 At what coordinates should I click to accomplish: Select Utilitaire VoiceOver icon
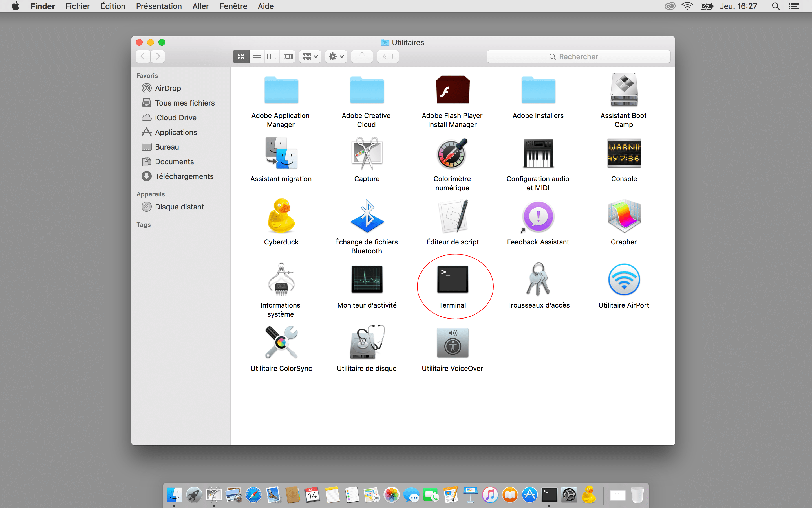coord(452,342)
